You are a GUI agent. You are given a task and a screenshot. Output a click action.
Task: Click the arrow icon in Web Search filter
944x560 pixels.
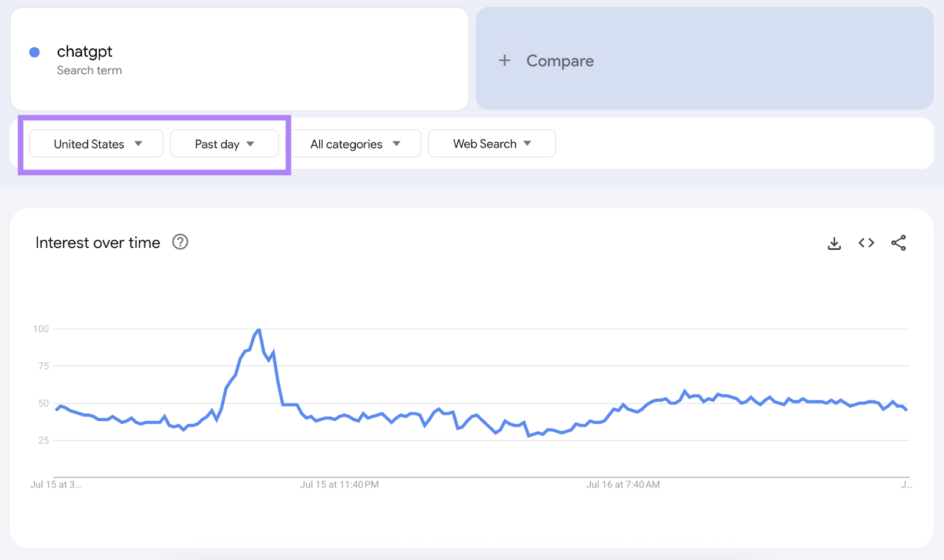coord(527,143)
